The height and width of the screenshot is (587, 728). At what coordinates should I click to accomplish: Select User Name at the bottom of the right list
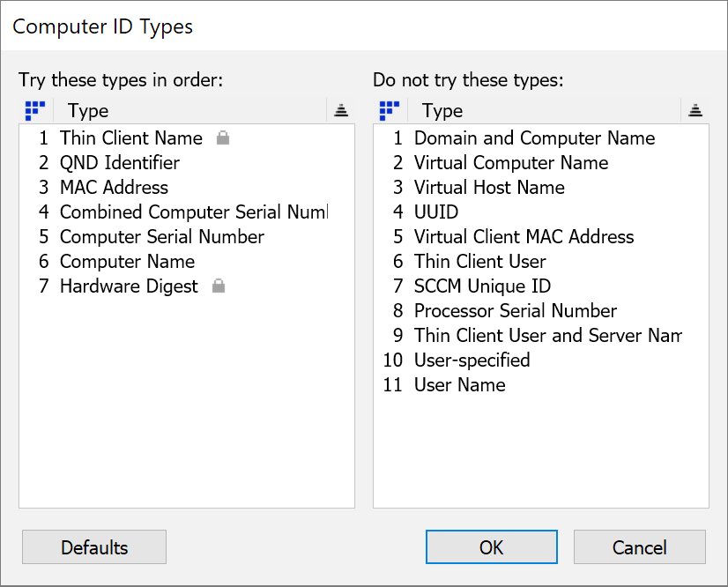[460, 384]
